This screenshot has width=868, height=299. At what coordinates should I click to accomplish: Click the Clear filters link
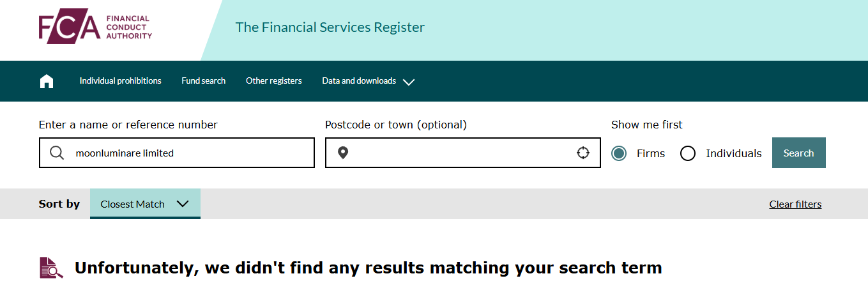795,204
